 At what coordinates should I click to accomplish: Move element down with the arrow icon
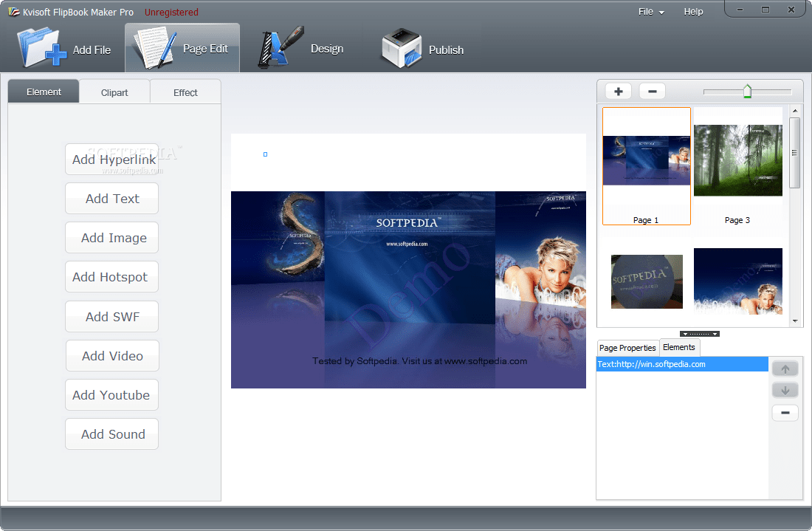(785, 389)
